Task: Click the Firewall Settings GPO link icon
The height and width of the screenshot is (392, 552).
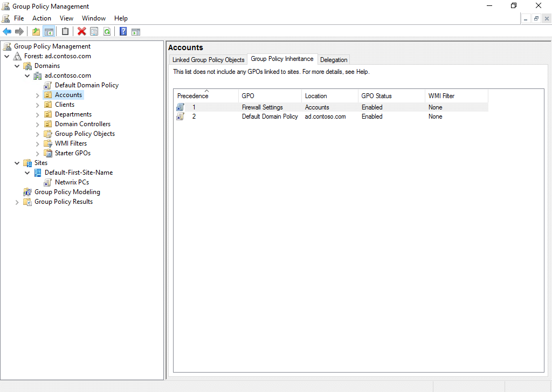Action: coord(180,107)
